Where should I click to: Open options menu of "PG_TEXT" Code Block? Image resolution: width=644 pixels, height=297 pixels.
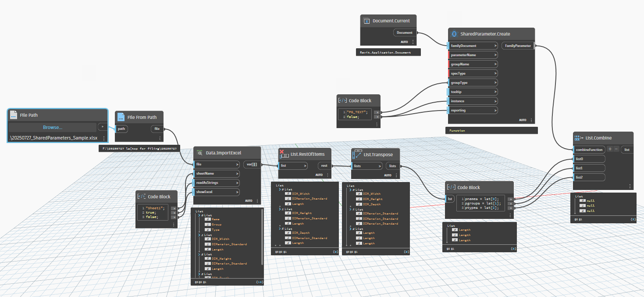(377, 124)
